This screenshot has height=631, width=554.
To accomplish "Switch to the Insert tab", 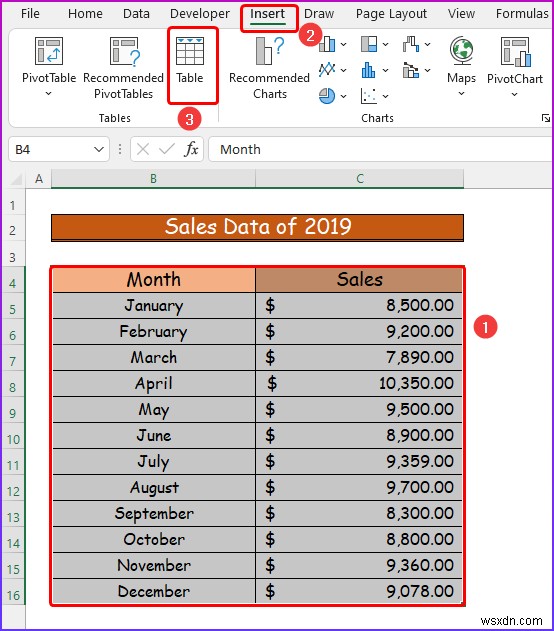I will (268, 13).
